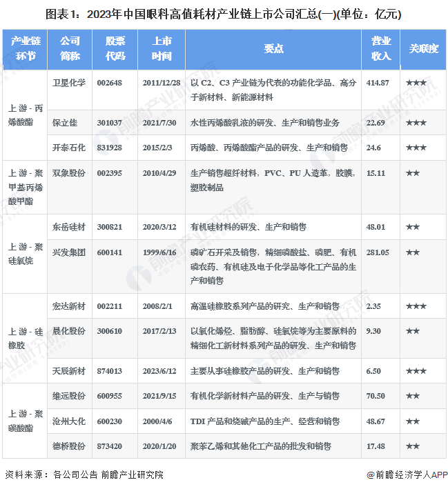Click the 股票代码 column header
This screenshot has height=489, width=448.
pyautogui.click(x=115, y=49)
